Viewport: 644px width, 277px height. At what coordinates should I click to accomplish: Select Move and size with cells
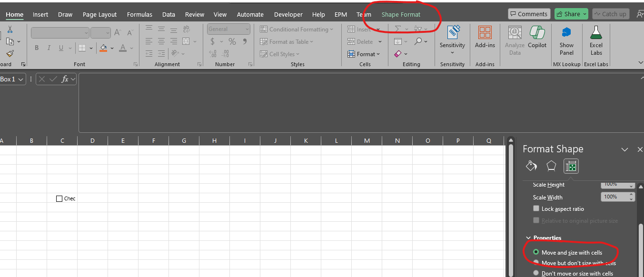536,252
